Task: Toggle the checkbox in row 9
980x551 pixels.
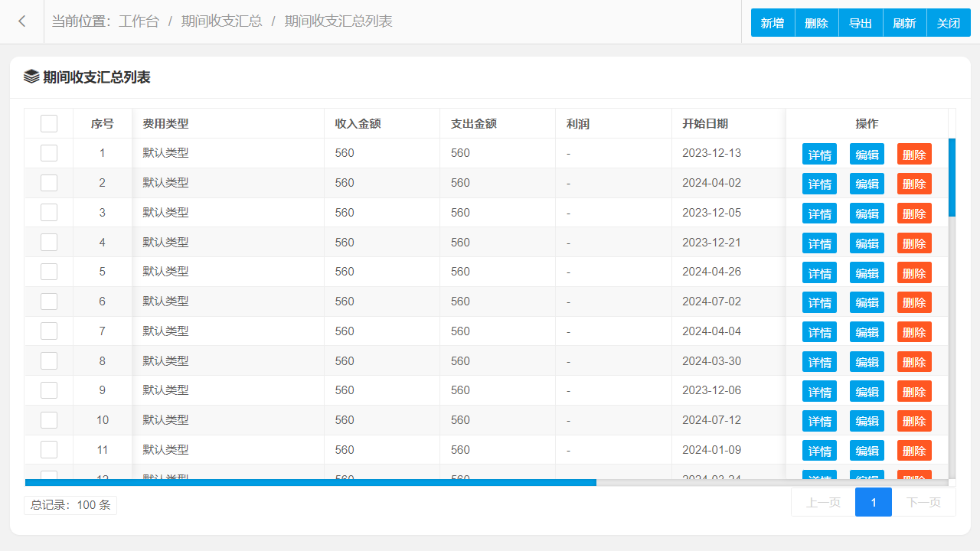Action: tap(49, 390)
